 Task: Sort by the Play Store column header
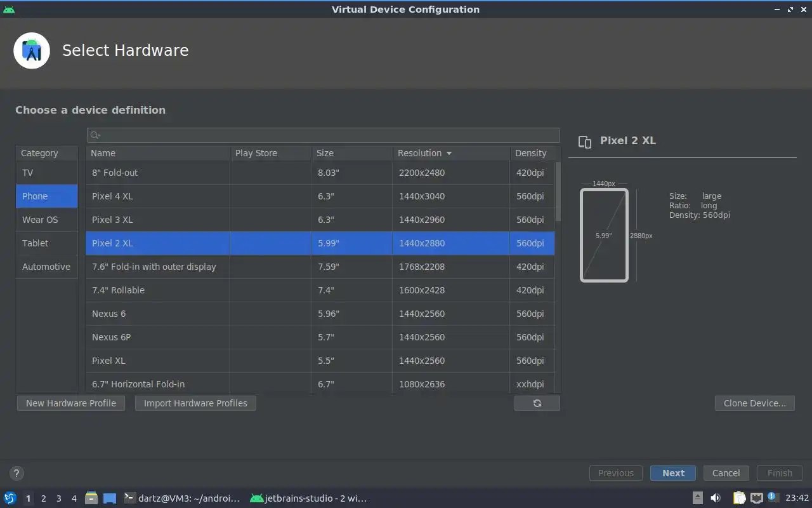(x=270, y=153)
